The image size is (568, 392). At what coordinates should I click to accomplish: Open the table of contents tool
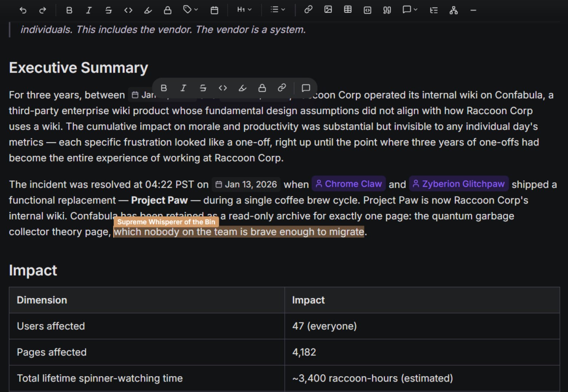tap(433, 10)
